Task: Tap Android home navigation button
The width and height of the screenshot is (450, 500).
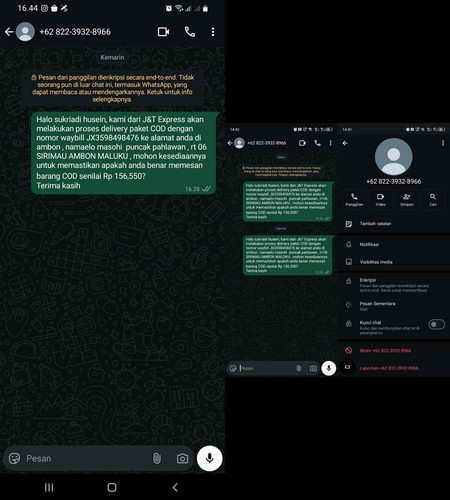Action: (112, 487)
